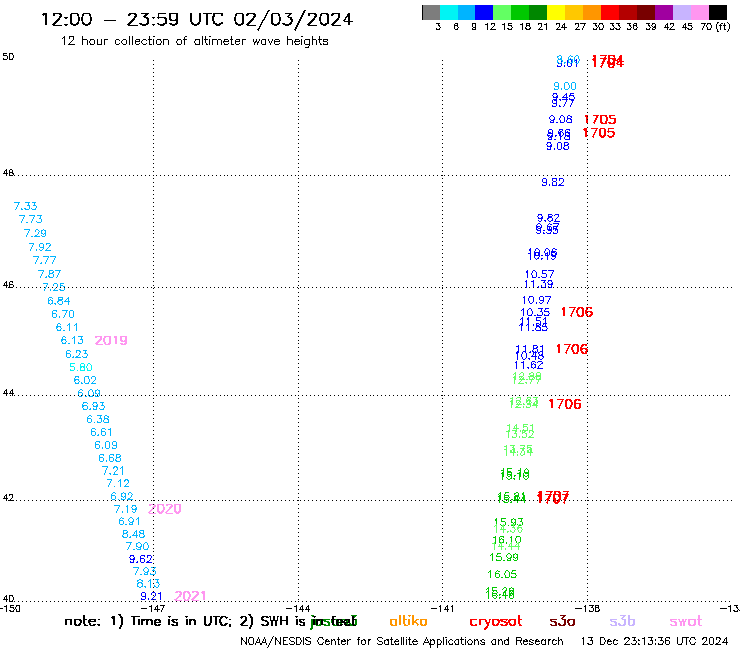Select the 's3a' satellite legend label
The width and height of the screenshot is (740, 650).
pyautogui.click(x=562, y=621)
